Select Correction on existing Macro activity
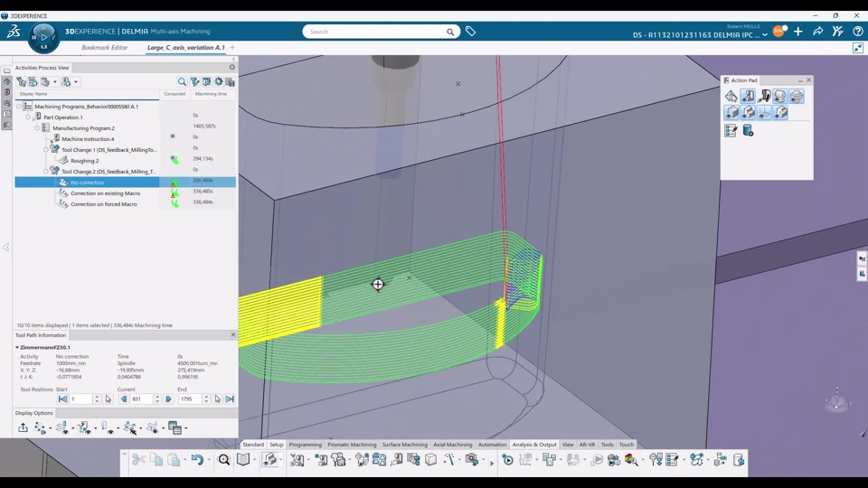The width and height of the screenshot is (868, 488). pyautogui.click(x=105, y=193)
